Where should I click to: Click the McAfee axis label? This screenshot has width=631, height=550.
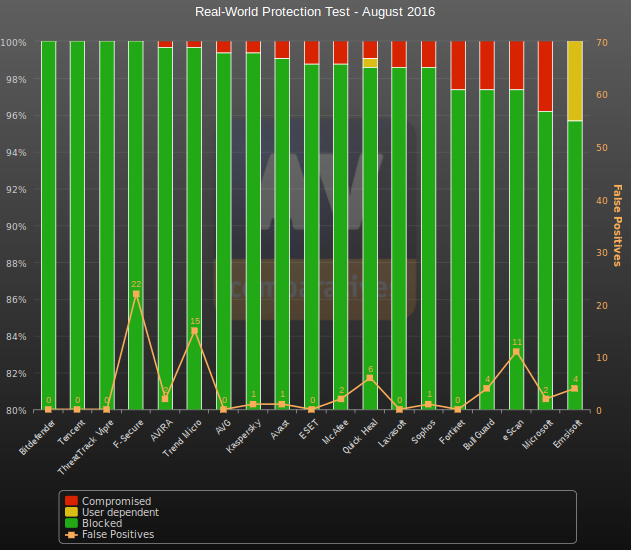pyautogui.click(x=335, y=432)
